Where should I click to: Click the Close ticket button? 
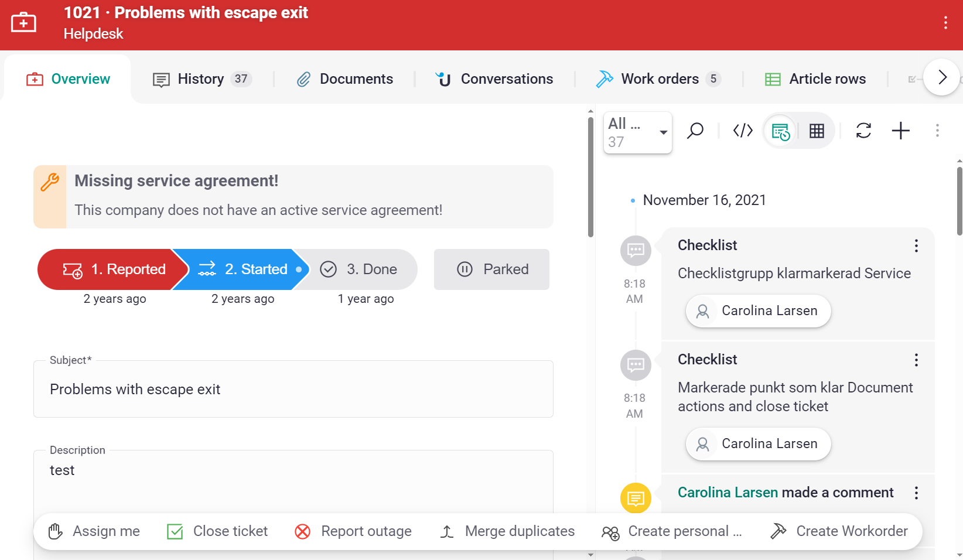coord(217,531)
